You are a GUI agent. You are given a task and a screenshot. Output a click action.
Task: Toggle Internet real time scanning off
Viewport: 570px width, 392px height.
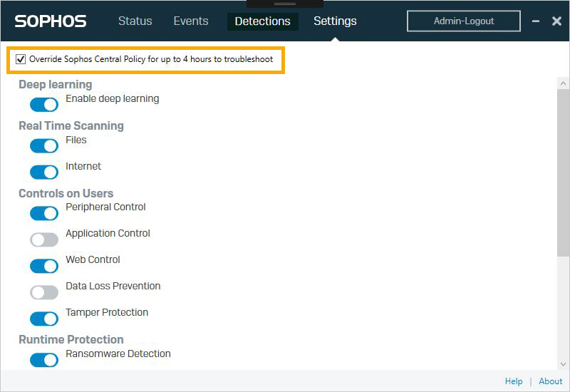[44, 172]
